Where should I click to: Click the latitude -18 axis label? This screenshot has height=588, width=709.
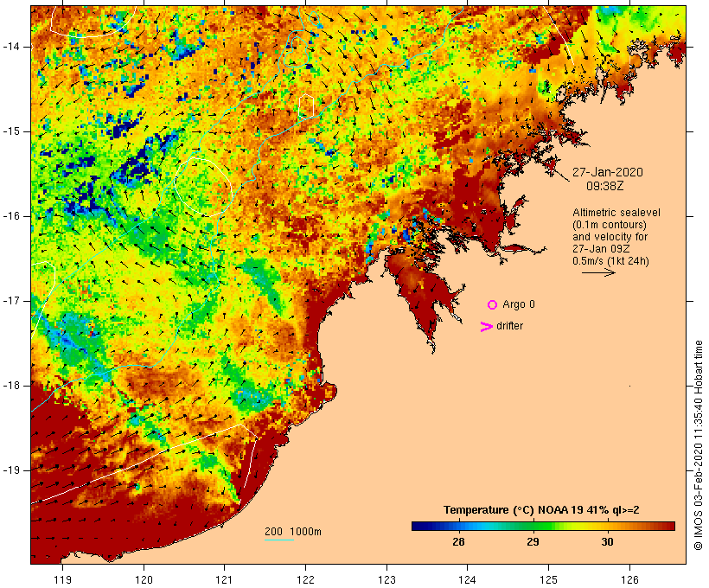(11, 386)
